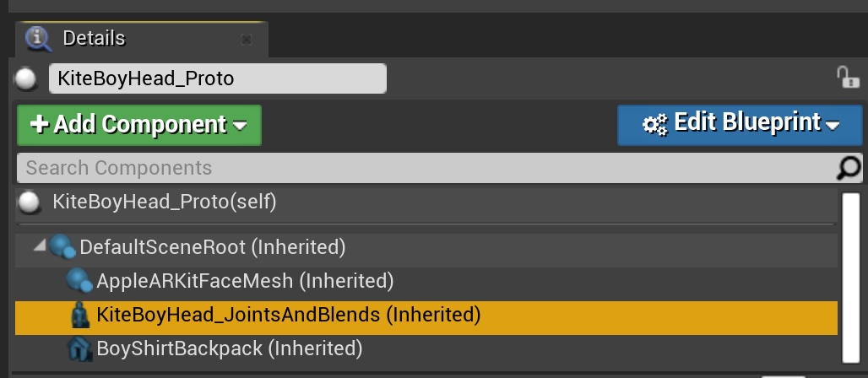Image resolution: width=868 pixels, height=378 pixels.
Task: Close the Details tab
Action: 247,40
